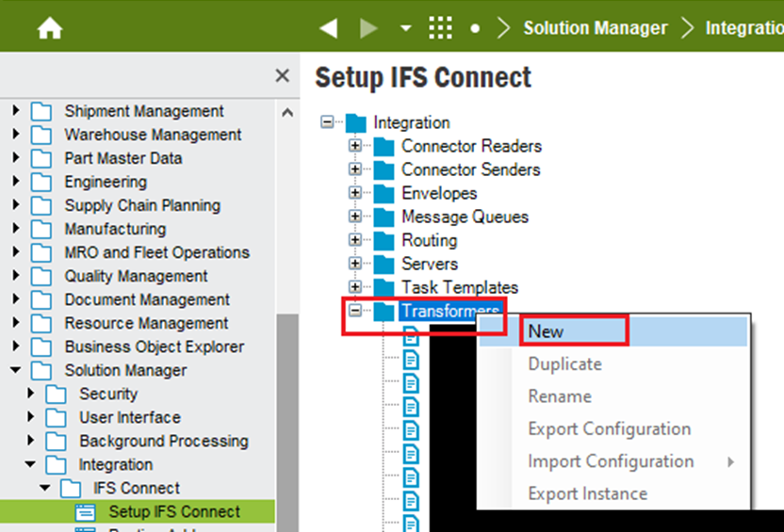Click the Transformers folder icon
The height and width of the screenshot is (532, 784).
384,312
